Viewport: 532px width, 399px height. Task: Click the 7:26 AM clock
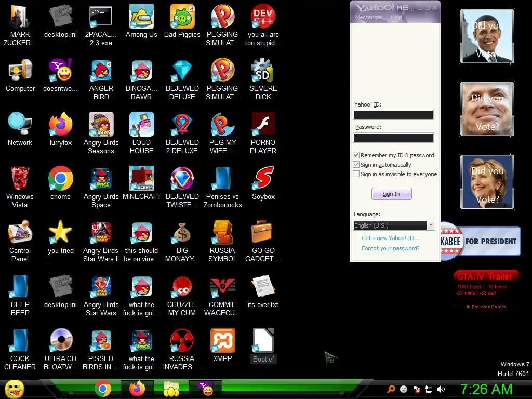coord(486,389)
